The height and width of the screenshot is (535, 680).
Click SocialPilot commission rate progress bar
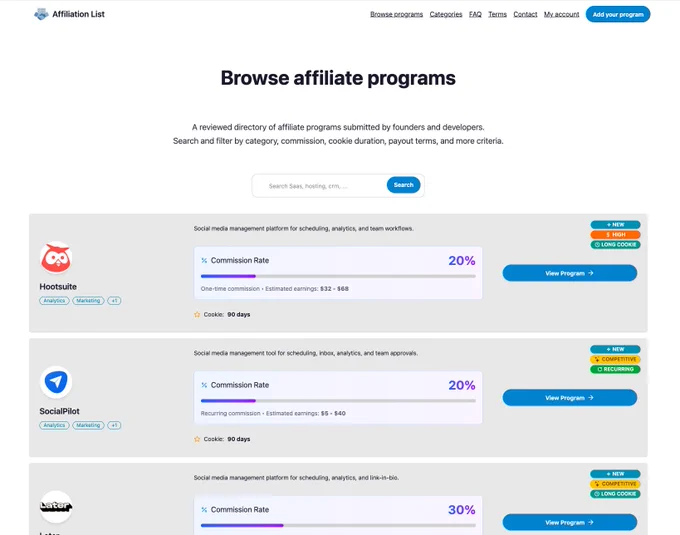tap(338, 401)
